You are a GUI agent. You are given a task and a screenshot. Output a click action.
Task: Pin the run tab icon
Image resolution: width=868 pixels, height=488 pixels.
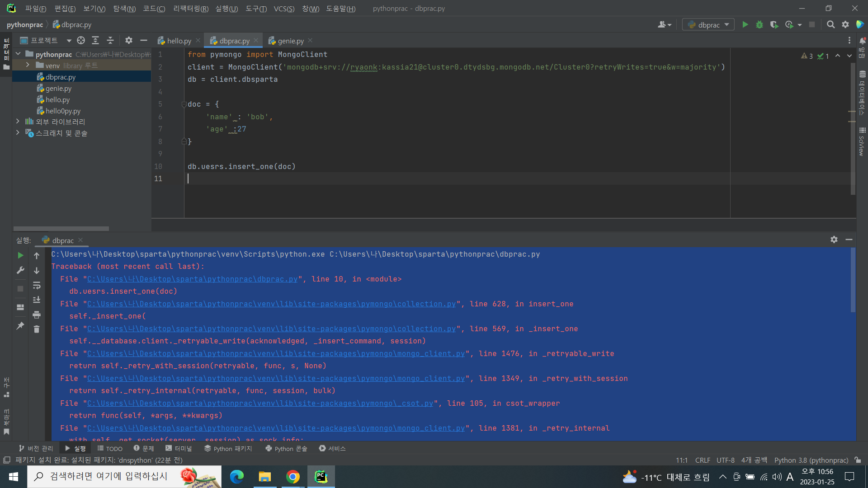coord(20,326)
